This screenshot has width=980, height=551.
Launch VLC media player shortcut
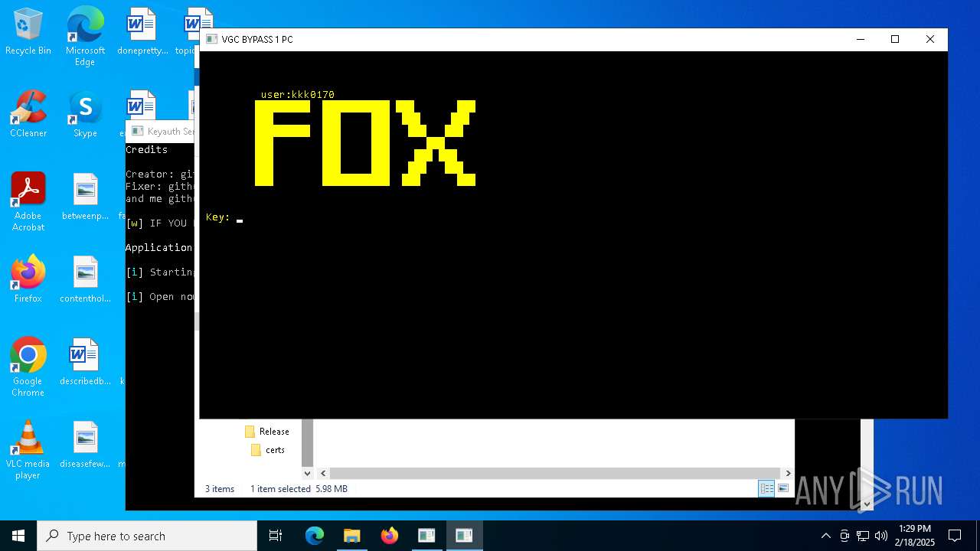(x=28, y=450)
